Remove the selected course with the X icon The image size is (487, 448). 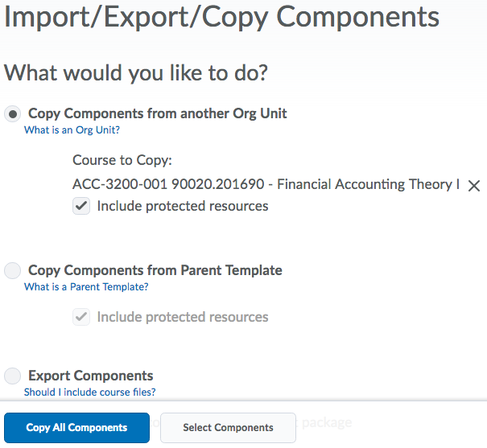[x=474, y=186]
